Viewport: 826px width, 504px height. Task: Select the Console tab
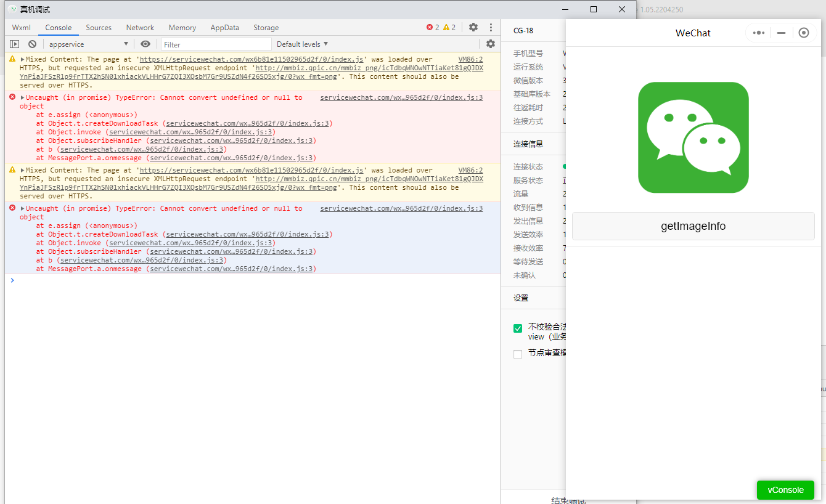click(x=59, y=28)
